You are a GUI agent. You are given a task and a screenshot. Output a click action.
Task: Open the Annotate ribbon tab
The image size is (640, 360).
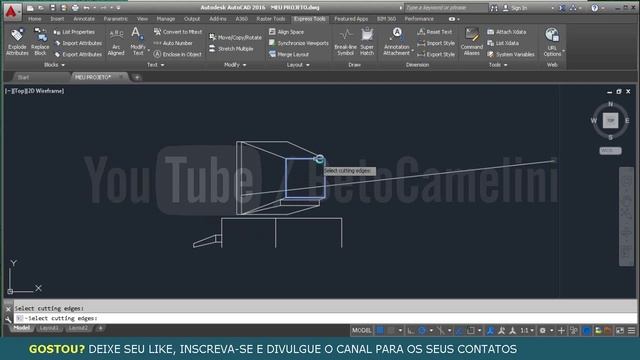(84, 19)
